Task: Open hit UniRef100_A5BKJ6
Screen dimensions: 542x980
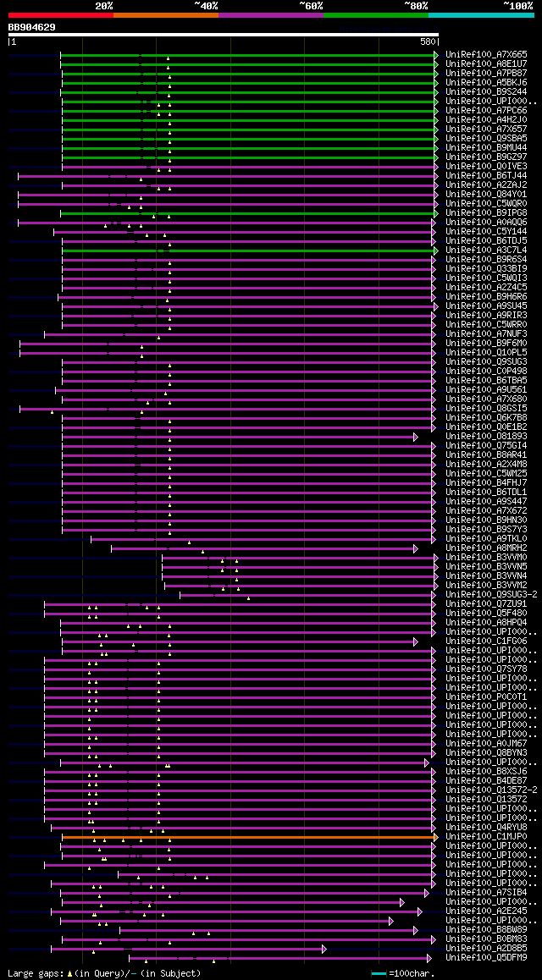Action: tap(486, 82)
